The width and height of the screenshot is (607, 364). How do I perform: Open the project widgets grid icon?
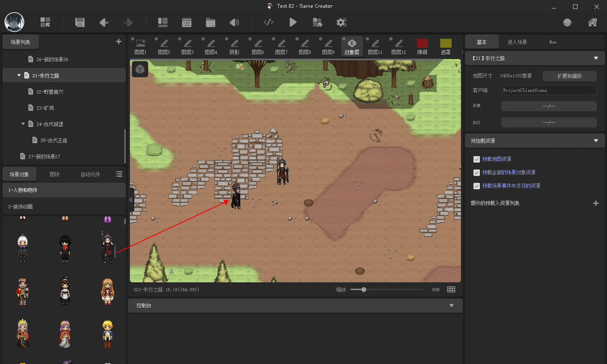pos(45,22)
